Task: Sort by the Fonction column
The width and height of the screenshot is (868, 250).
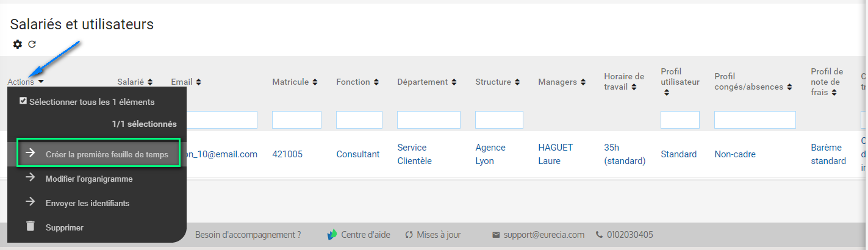Action: (376, 82)
